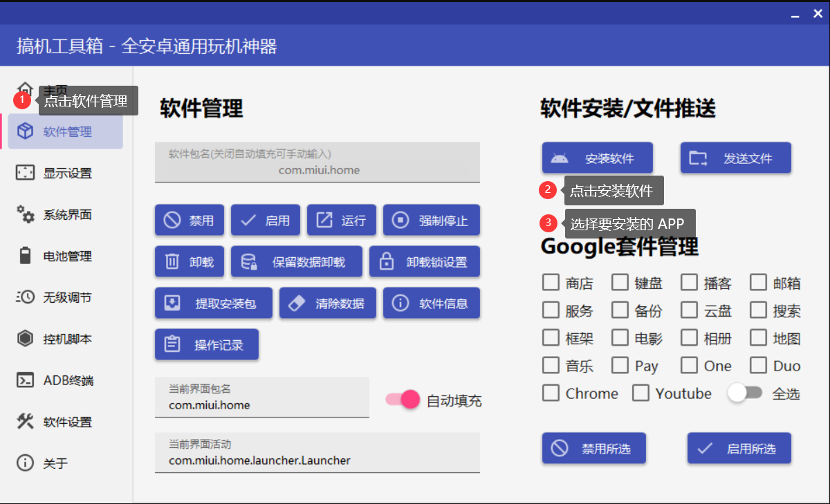Check the 邮箱 checkbox
Screen dimensions: 830x504
(758, 282)
